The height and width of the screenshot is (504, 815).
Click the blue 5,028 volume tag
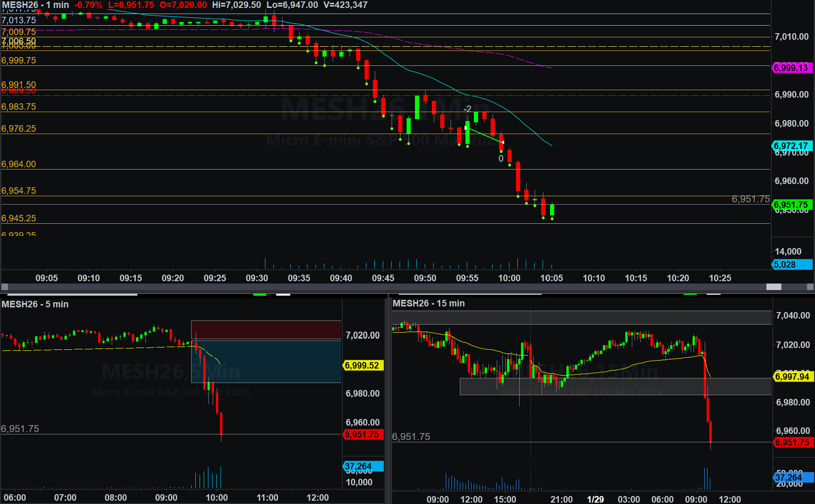[791, 264]
